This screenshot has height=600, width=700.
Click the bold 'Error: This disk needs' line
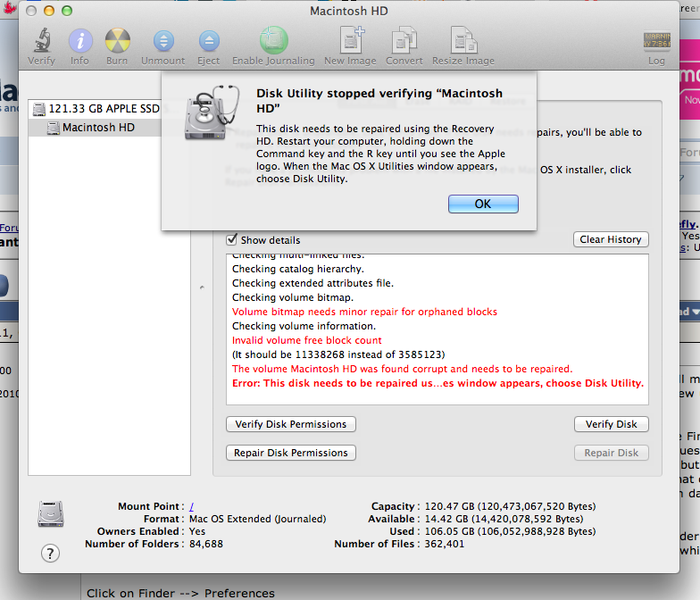437,383
